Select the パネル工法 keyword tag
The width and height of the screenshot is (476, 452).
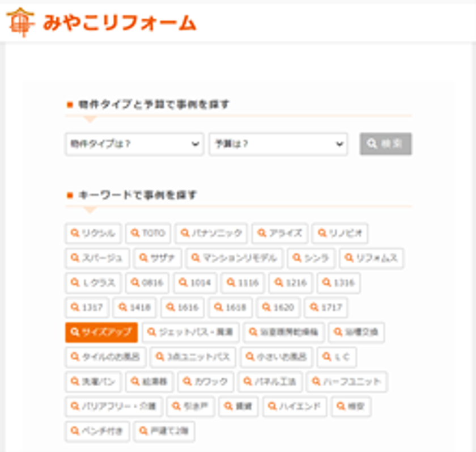pos(270,382)
